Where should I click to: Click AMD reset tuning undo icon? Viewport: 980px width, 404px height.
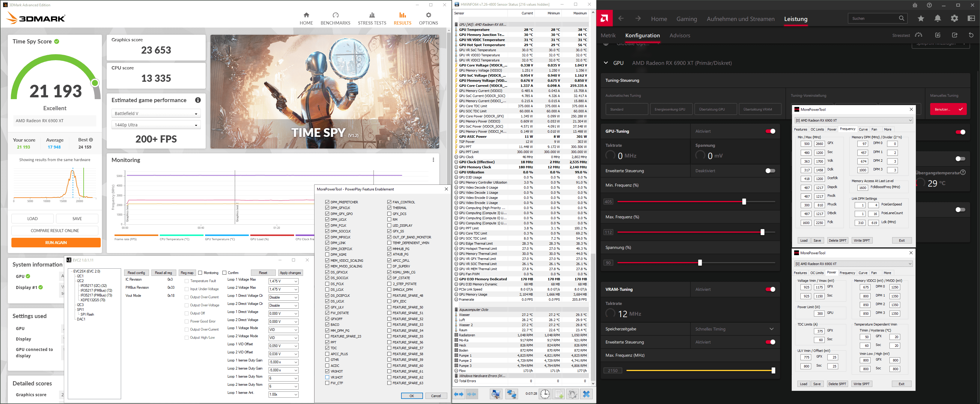coord(971,35)
